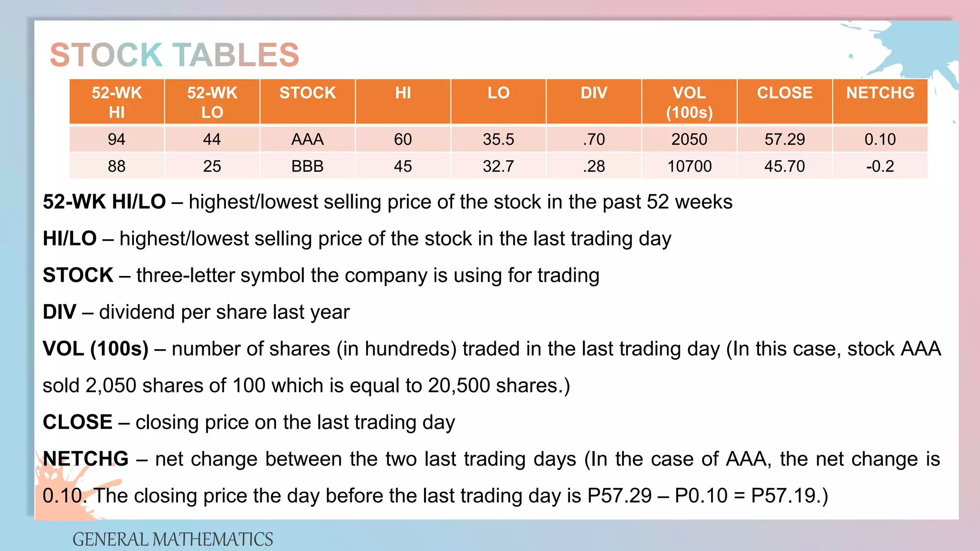This screenshot has width=980, height=551.
Task: Select the 52-WK HI column header
Action: coord(117,102)
